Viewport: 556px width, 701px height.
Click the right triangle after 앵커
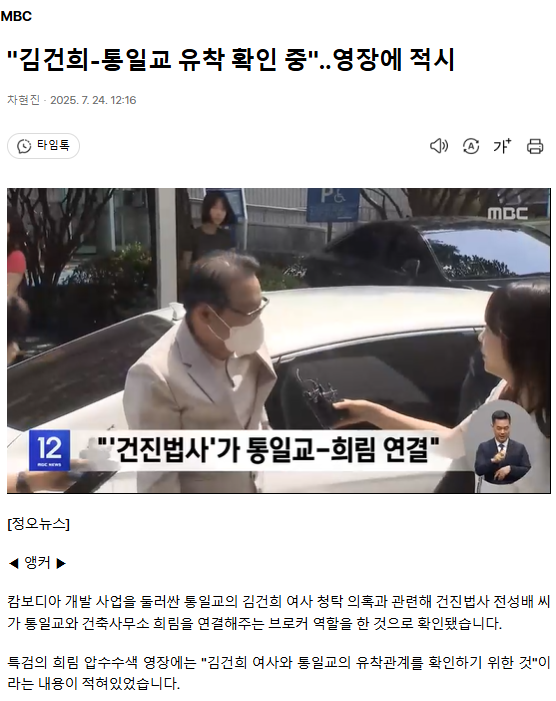pos(61,563)
